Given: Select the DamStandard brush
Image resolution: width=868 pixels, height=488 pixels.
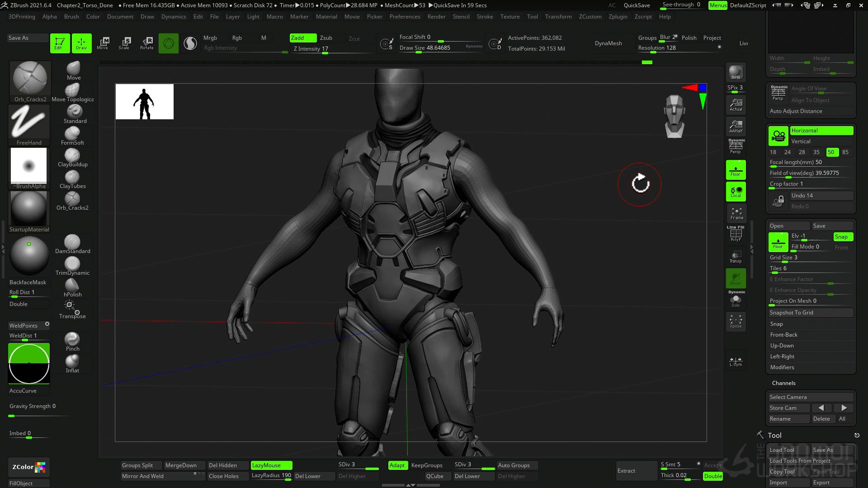Looking at the screenshot, I should coord(72,244).
